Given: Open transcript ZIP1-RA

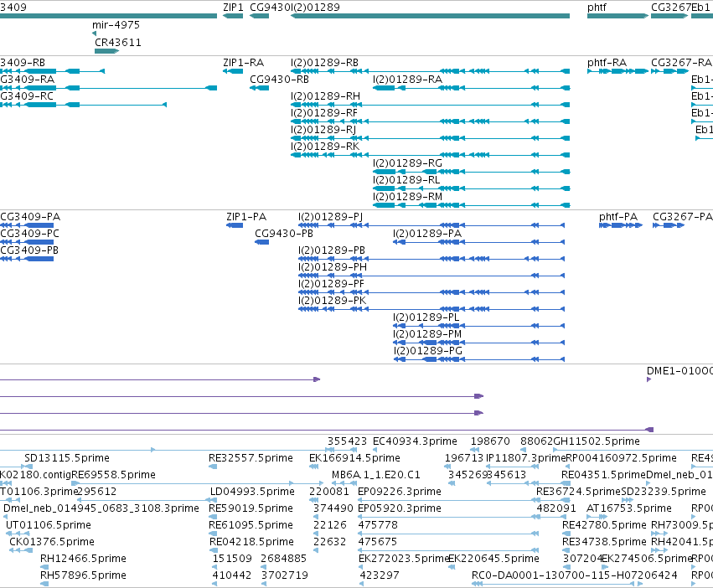Looking at the screenshot, I should (x=243, y=63).
